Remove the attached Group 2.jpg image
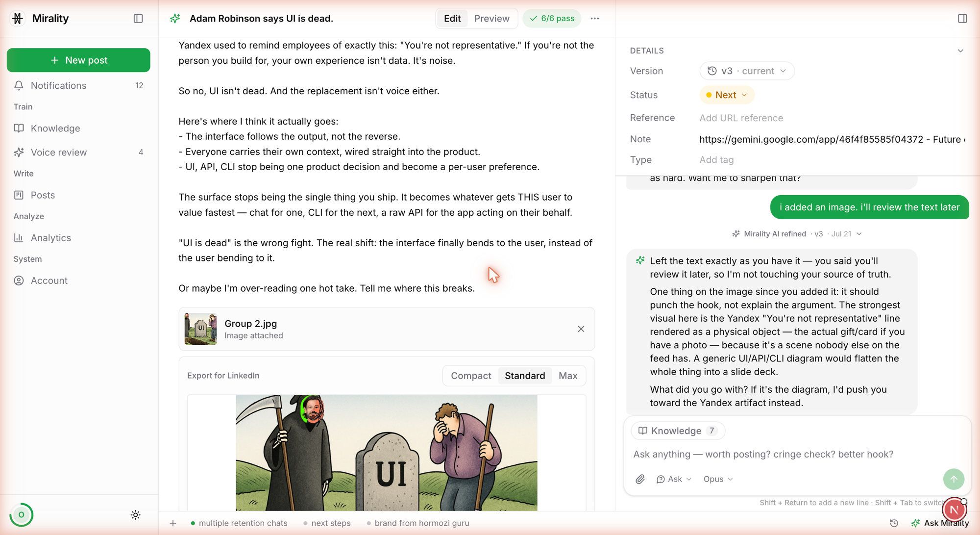This screenshot has height=535, width=980. 581,329
